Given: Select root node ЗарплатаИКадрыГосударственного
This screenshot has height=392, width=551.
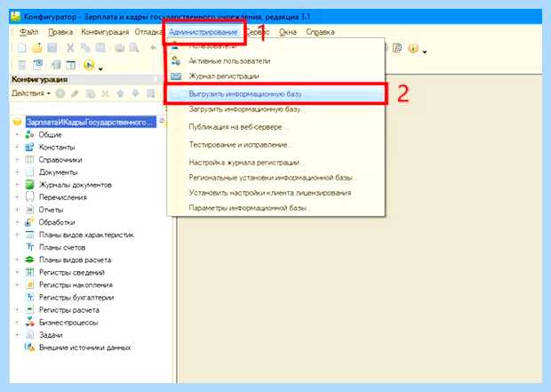Looking at the screenshot, I should pos(91,122).
